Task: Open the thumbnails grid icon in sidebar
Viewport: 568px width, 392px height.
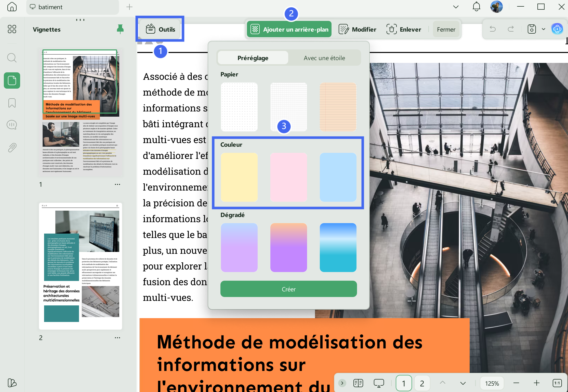Action: point(12,29)
